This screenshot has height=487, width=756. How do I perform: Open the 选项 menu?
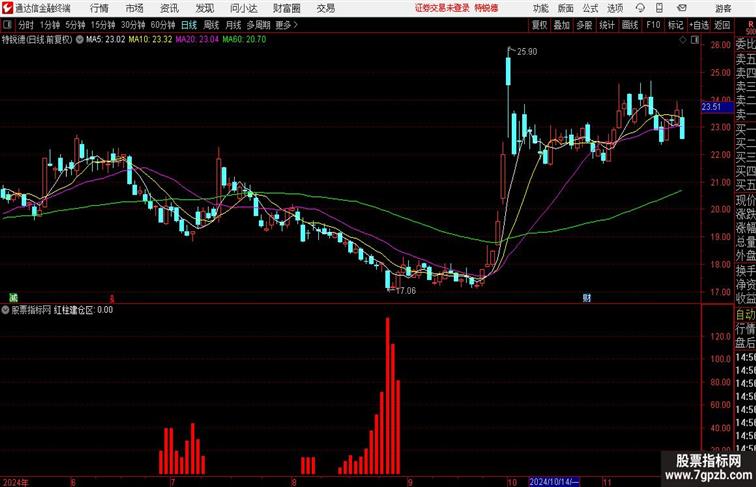click(x=615, y=8)
